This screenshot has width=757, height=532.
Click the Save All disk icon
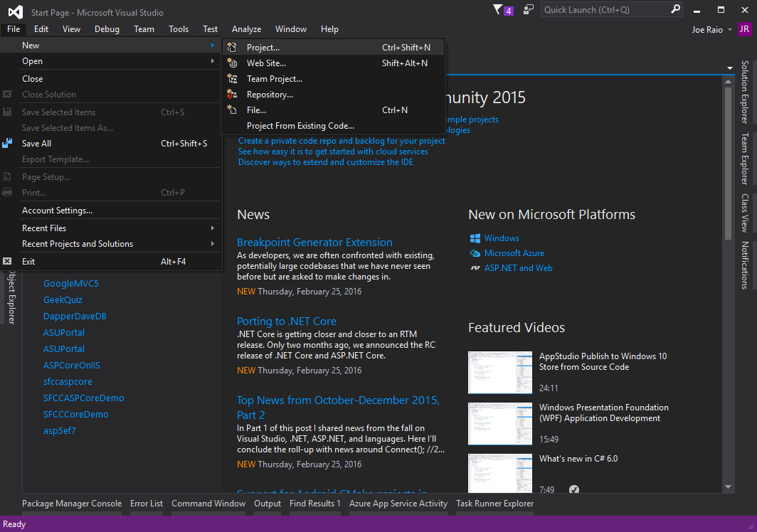pos(7,144)
